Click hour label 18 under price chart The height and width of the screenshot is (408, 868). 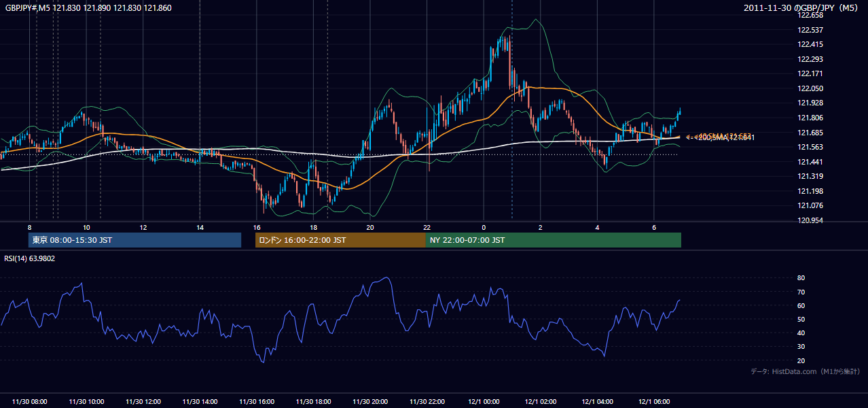(x=313, y=227)
